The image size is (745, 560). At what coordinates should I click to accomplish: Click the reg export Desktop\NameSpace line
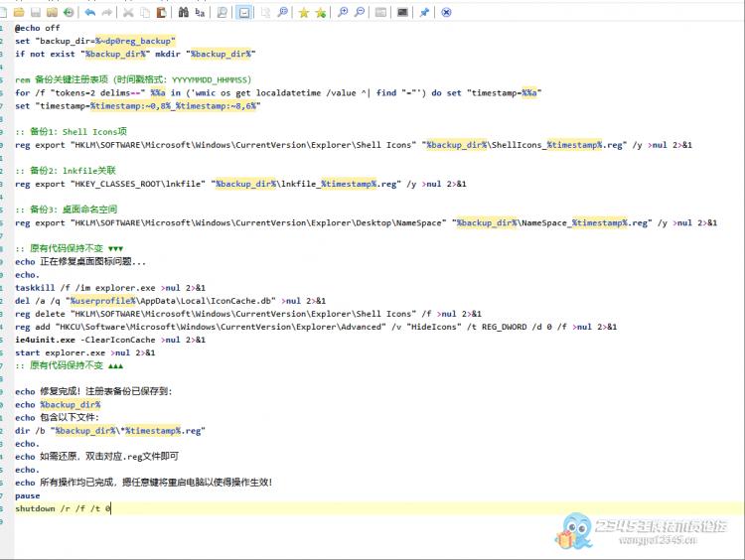click(x=366, y=222)
